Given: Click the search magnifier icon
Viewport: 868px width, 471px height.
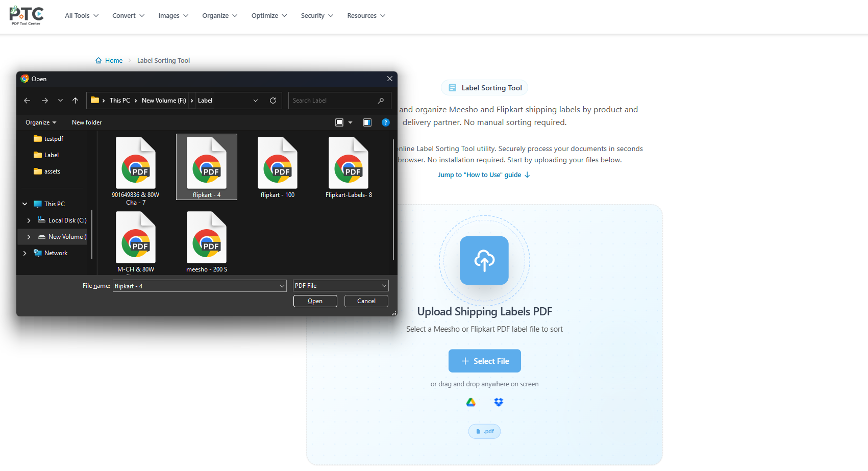Looking at the screenshot, I should click(381, 101).
